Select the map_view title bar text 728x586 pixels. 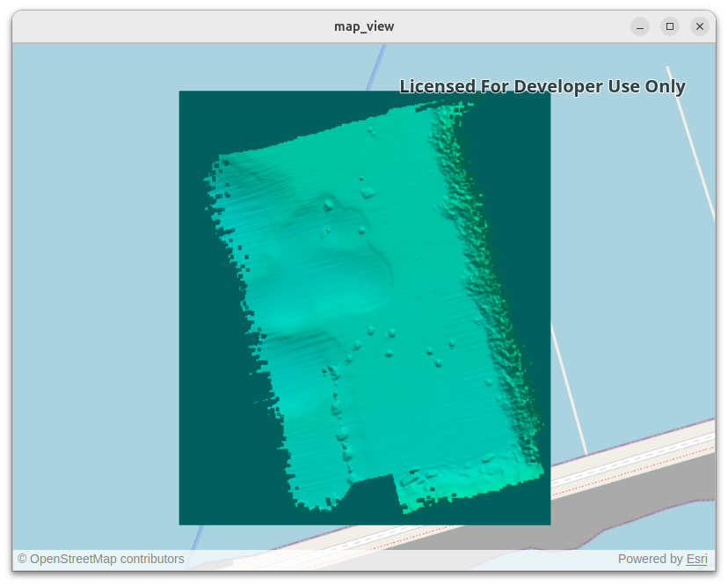[x=363, y=26]
